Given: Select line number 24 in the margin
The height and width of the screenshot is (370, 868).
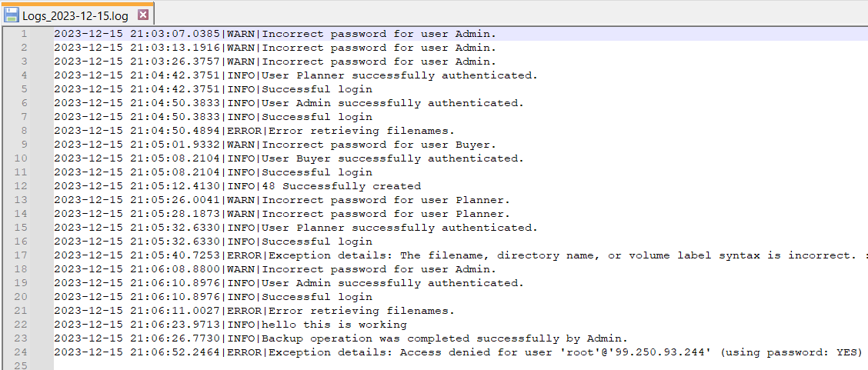Looking at the screenshot, I should pos(22,352).
